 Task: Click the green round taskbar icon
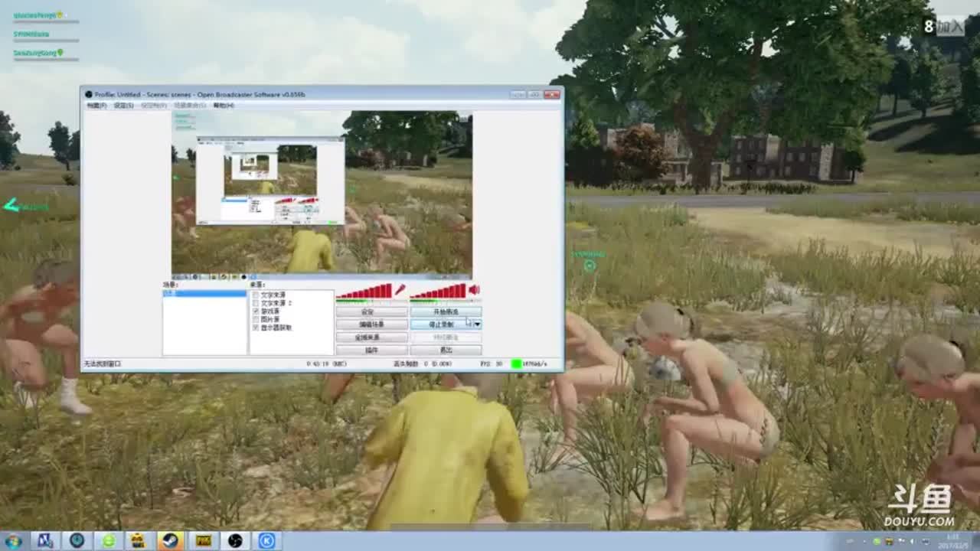109,540
